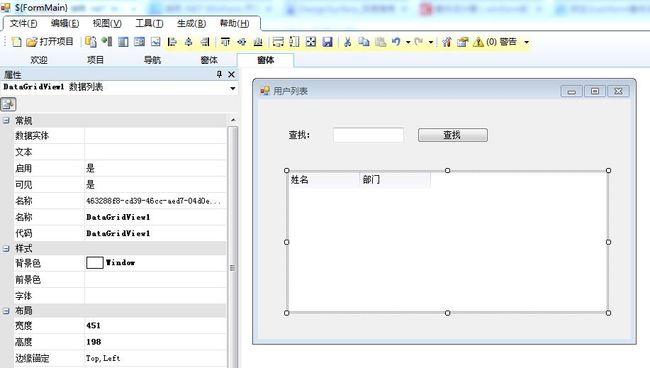Undo with the blue arrow icon
Viewport: 650px width, 368px height.
pyautogui.click(x=396, y=42)
